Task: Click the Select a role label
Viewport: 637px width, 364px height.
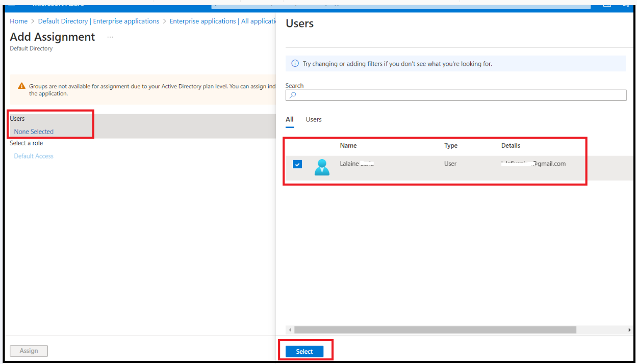Action: [x=27, y=143]
